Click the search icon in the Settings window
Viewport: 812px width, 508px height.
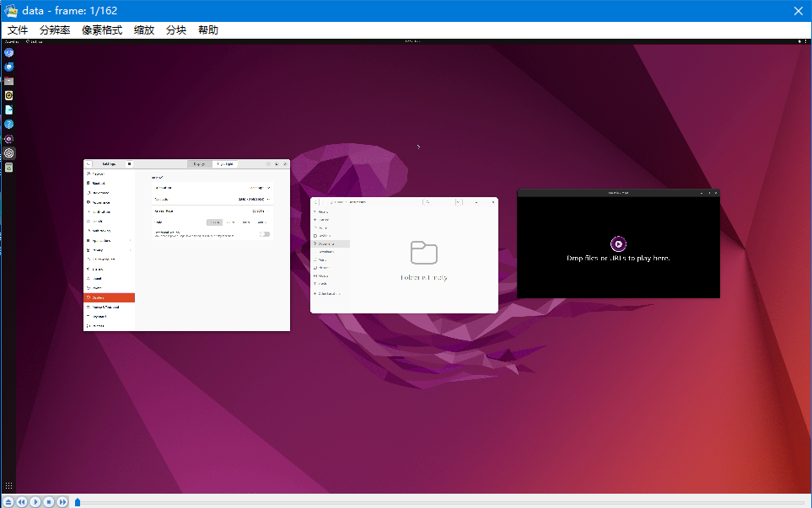(89, 164)
